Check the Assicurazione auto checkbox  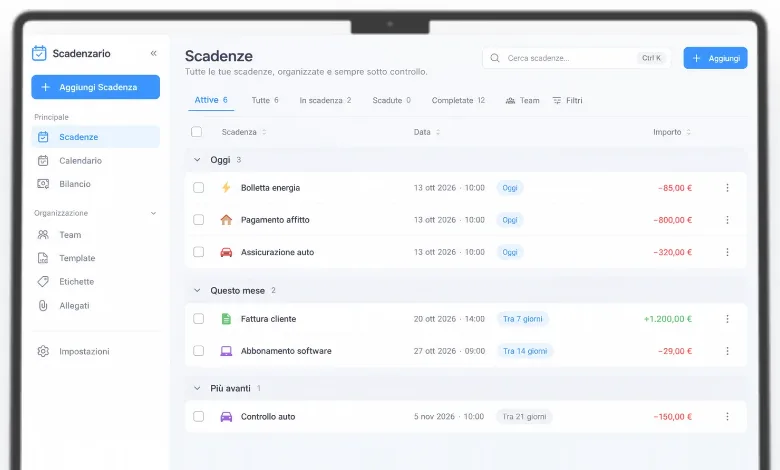[198, 252]
